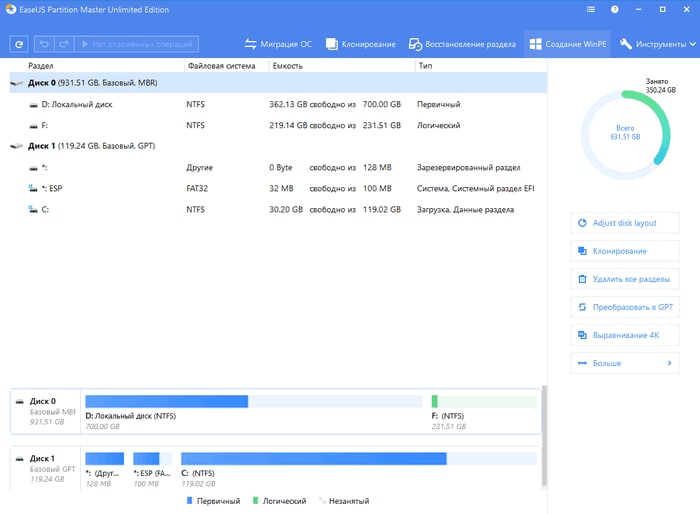This screenshot has width=700, height=514.
Task: Select C: (NTFS) bar in Disk 1 map
Action: point(358,459)
